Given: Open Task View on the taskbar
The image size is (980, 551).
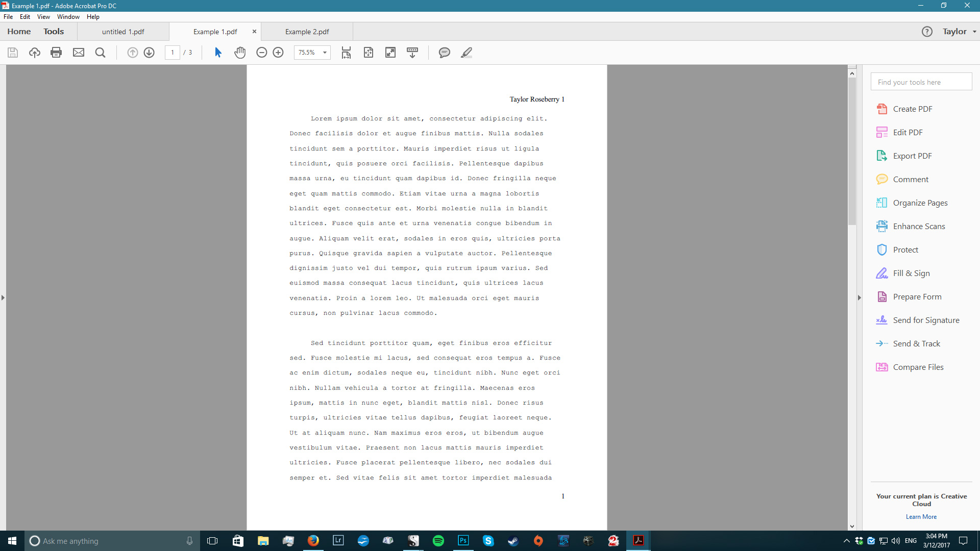Looking at the screenshot, I should point(212,541).
